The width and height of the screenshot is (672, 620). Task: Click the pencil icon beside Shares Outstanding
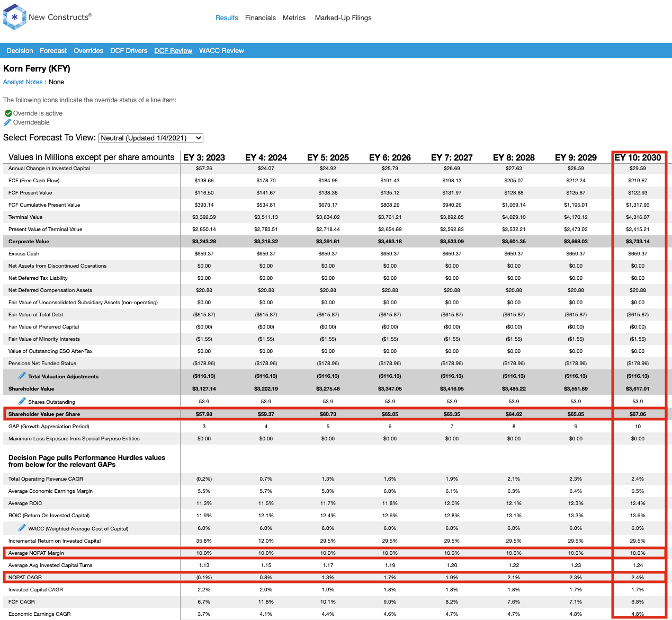click(x=22, y=401)
